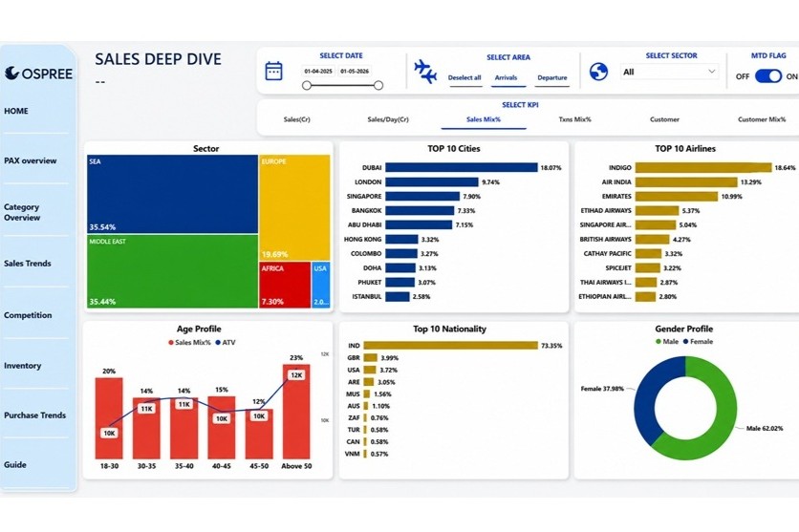This screenshot has width=799, height=532.
Task: Open Purchase Trends in the sidebar
Action: point(34,415)
